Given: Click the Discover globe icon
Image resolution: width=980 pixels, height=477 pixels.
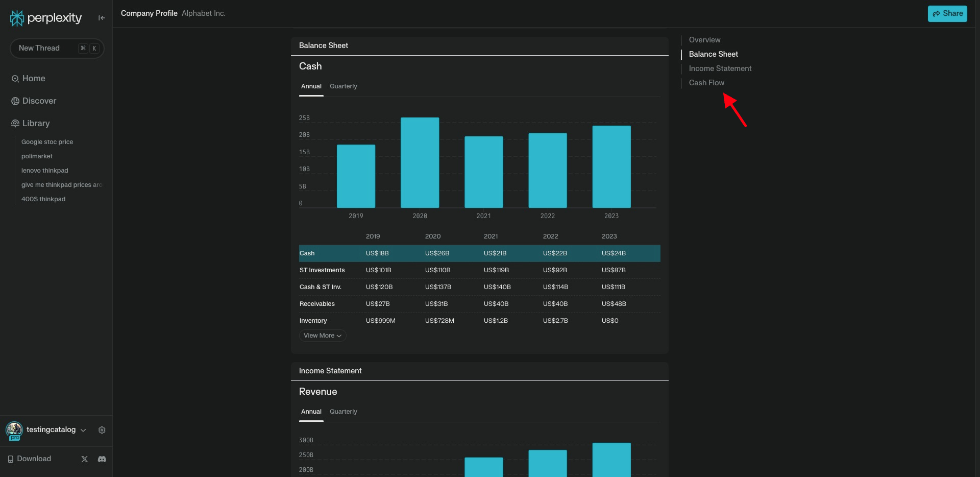Looking at the screenshot, I should coord(15,101).
